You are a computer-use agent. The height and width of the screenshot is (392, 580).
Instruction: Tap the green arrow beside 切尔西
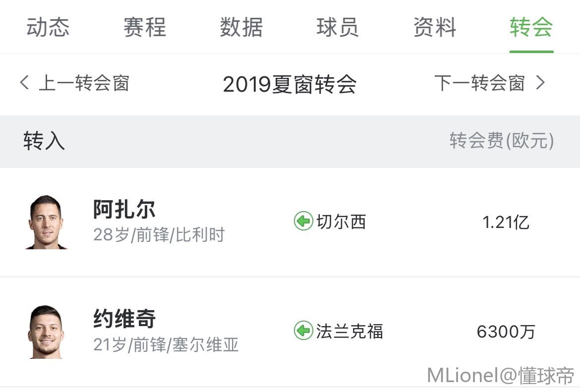click(303, 221)
